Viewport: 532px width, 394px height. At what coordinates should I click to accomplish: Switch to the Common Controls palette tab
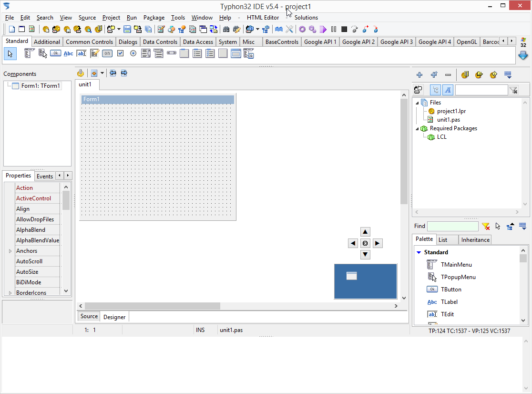click(89, 42)
